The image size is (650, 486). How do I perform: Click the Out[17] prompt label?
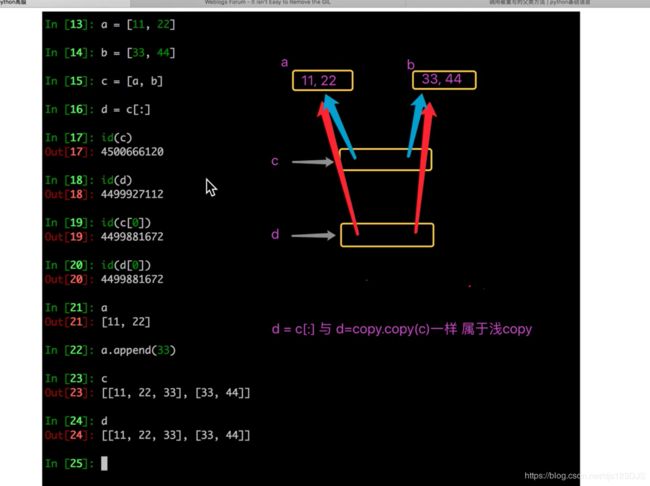tap(69, 152)
